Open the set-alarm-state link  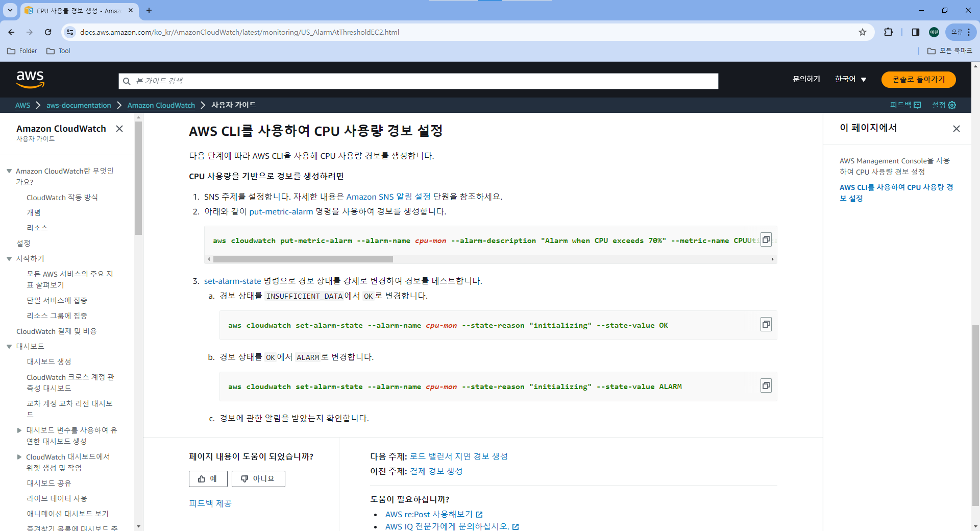coord(233,281)
